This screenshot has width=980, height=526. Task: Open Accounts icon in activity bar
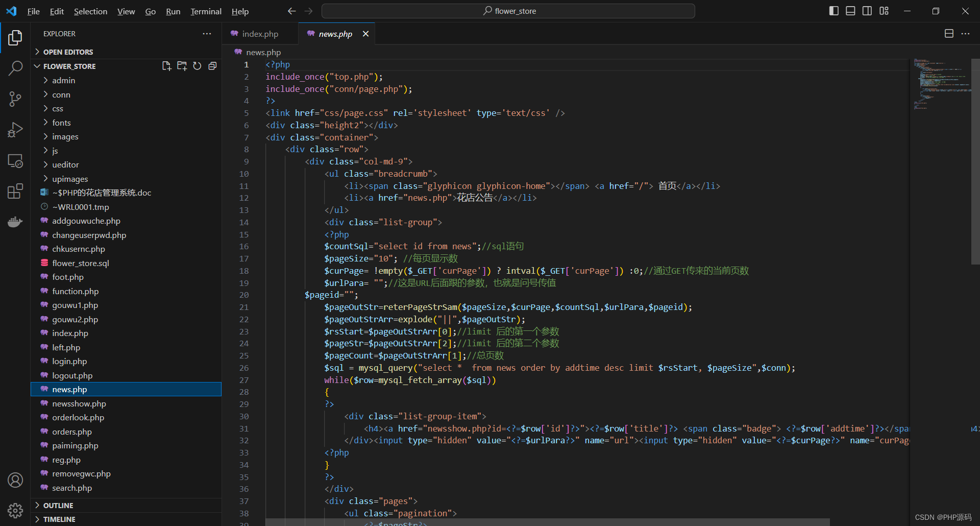click(x=15, y=480)
